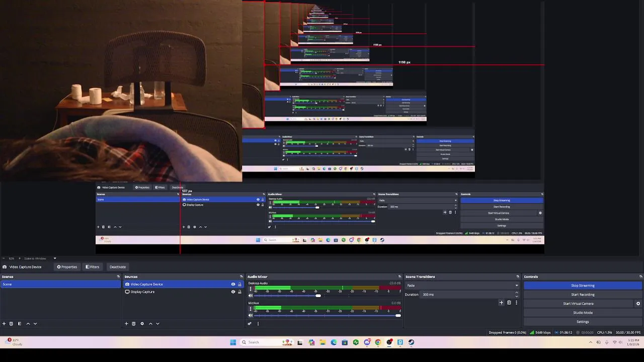
Task: Lock the Display Capture source
Action: (239, 292)
